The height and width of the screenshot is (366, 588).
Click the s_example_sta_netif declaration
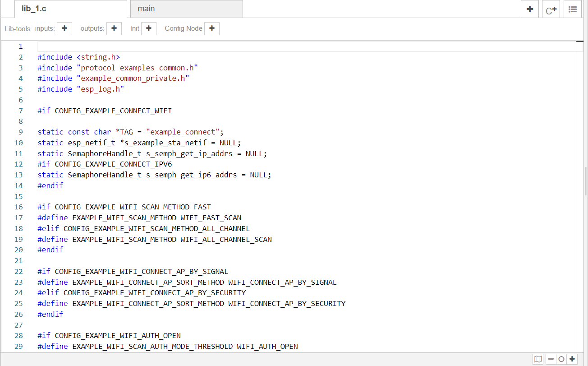[139, 143]
